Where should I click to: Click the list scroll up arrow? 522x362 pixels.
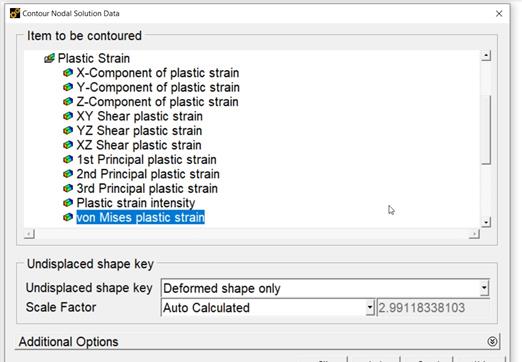(486, 56)
